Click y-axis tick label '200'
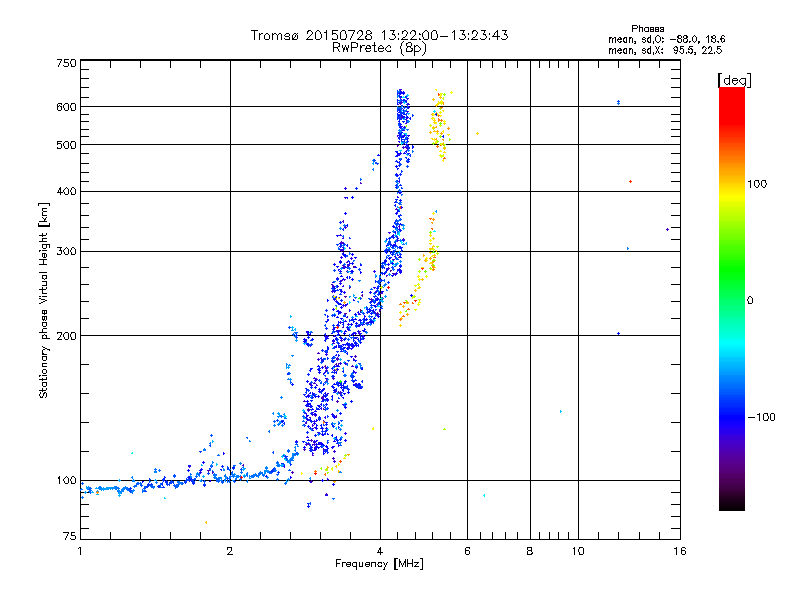Screen dimensions: 800x600 pos(66,336)
